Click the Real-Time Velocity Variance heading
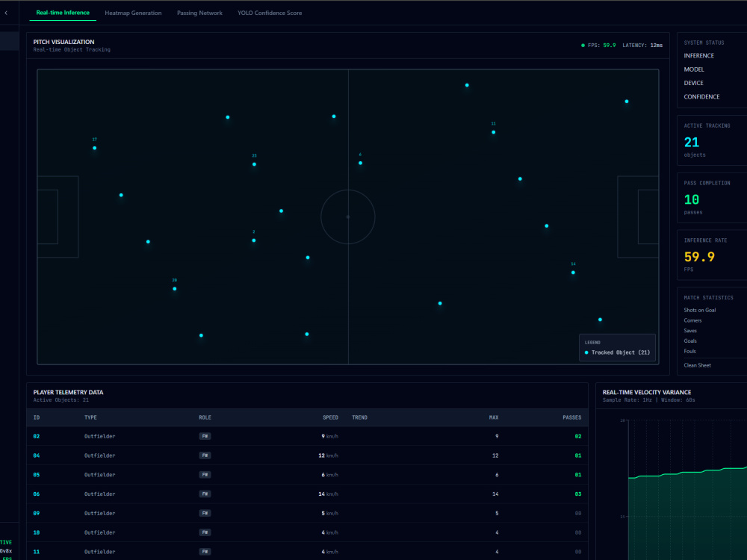The image size is (747, 560). click(646, 393)
